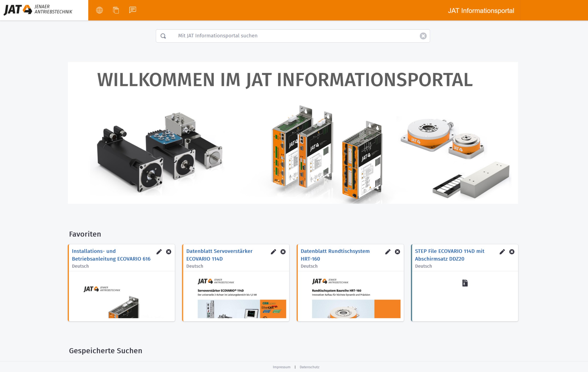Edit the STEP File ECOVARIO 114D favorite
The width and height of the screenshot is (588, 372).
[502, 252]
